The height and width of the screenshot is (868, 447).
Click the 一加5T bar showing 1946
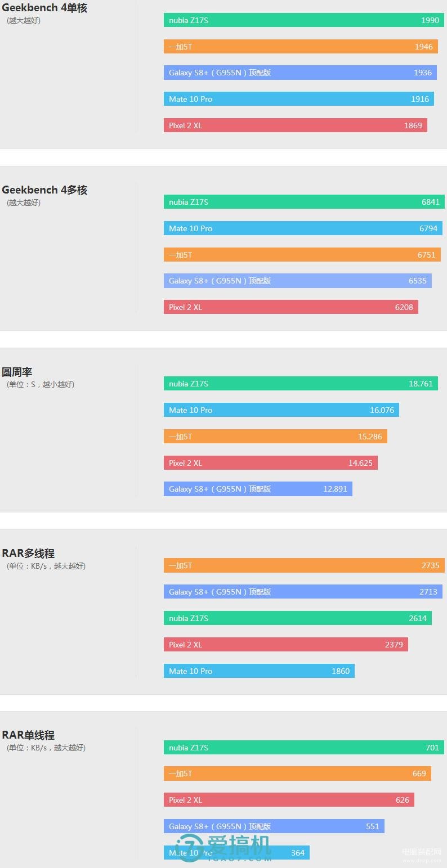click(x=301, y=47)
